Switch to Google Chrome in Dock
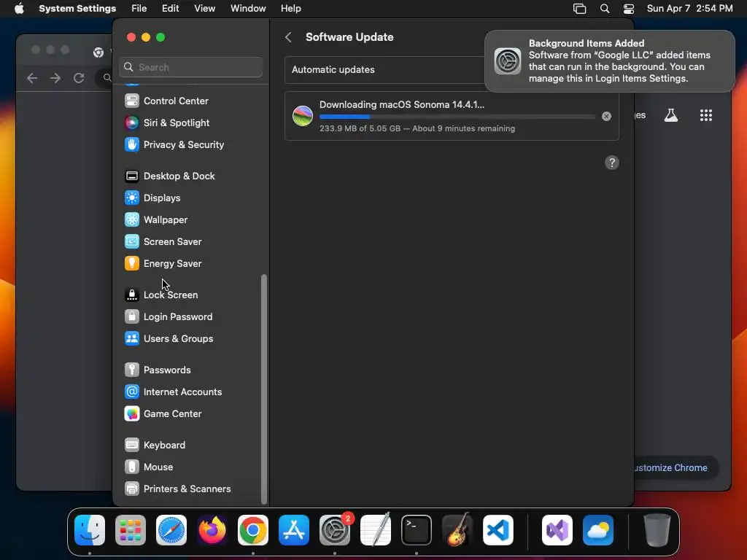 [253, 530]
